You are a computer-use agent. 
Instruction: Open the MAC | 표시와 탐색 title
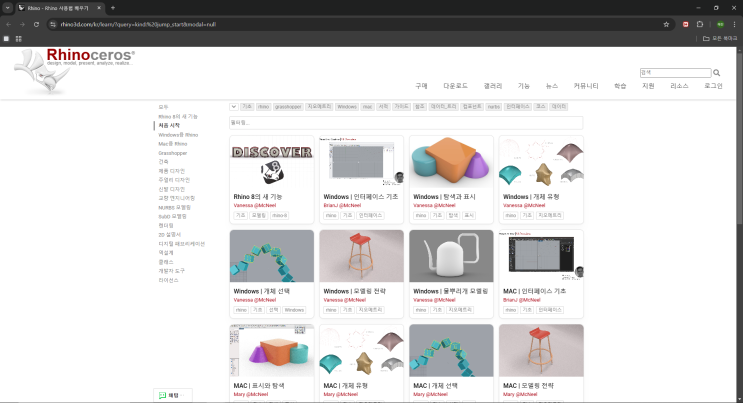(259, 385)
